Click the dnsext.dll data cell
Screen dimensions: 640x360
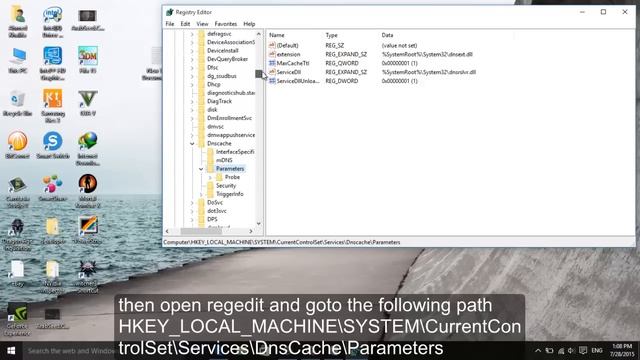(427, 54)
